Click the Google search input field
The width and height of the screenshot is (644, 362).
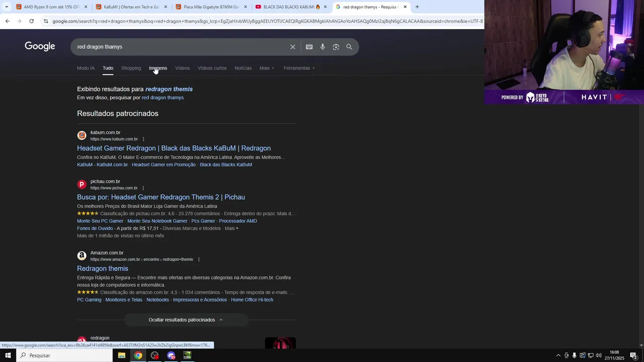click(x=181, y=47)
